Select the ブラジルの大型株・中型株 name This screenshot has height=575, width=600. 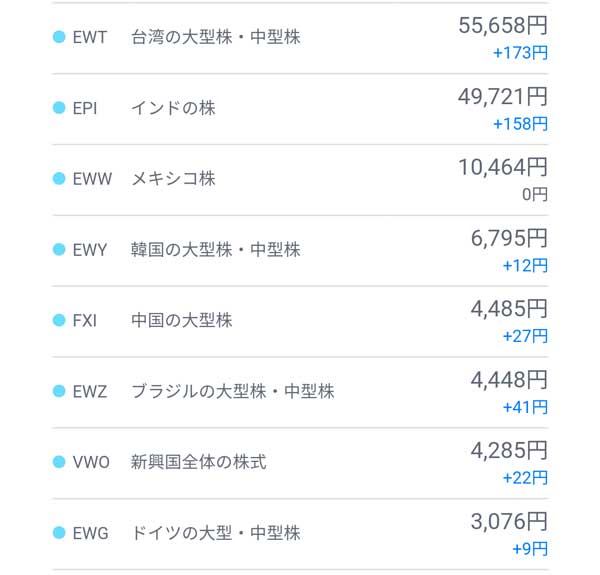tap(232, 392)
